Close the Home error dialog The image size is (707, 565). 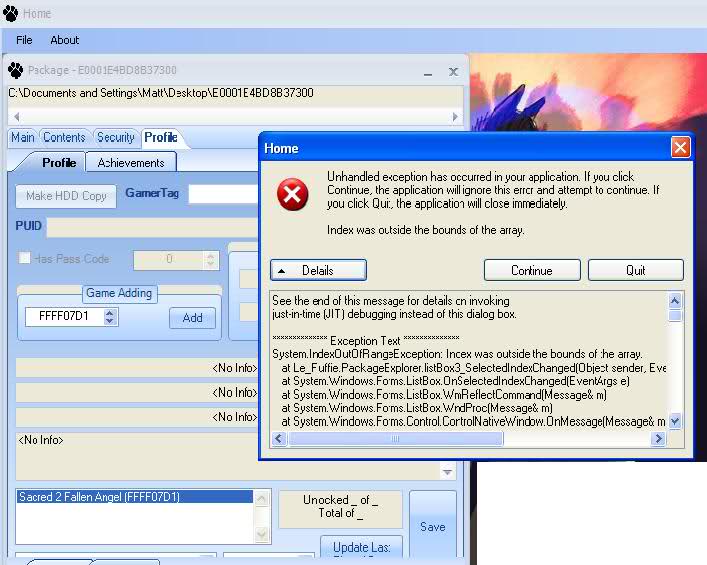click(680, 148)
